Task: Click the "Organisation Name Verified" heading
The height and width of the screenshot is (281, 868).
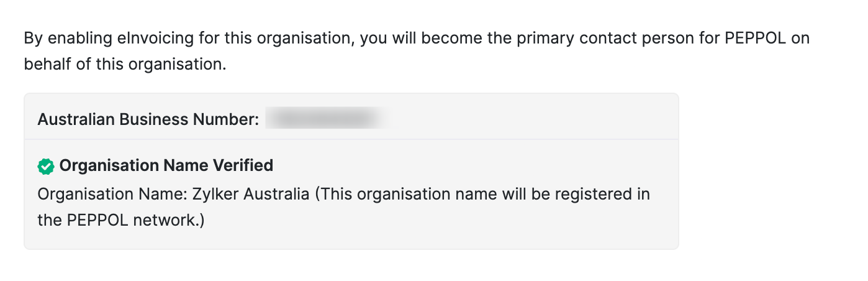Action: (166, 166)
